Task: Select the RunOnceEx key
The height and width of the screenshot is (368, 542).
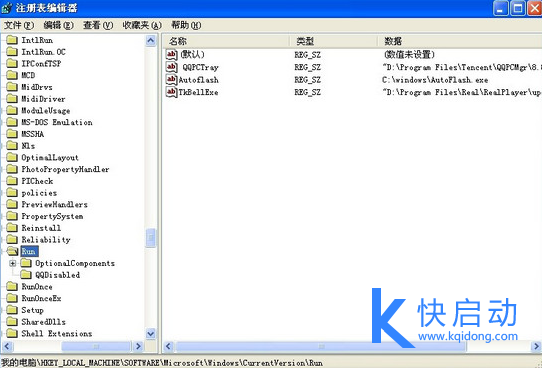Action: pos(41,299)
